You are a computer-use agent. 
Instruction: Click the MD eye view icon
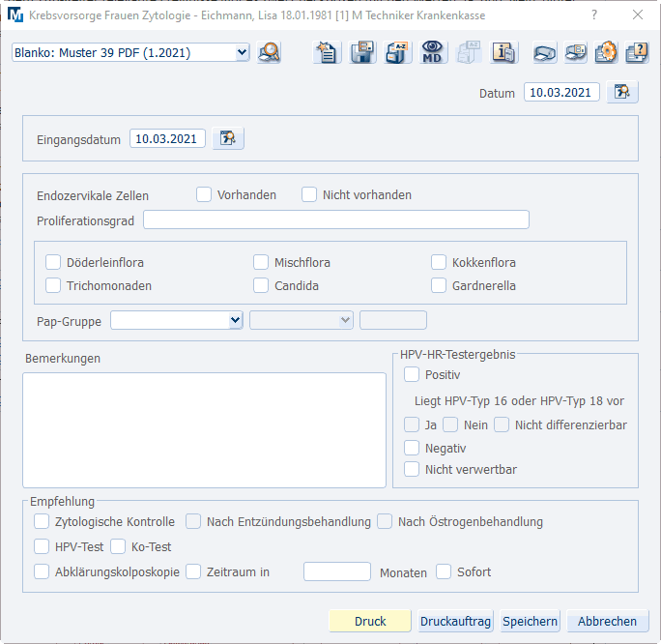pyautogui.click(x=432, y=53)
